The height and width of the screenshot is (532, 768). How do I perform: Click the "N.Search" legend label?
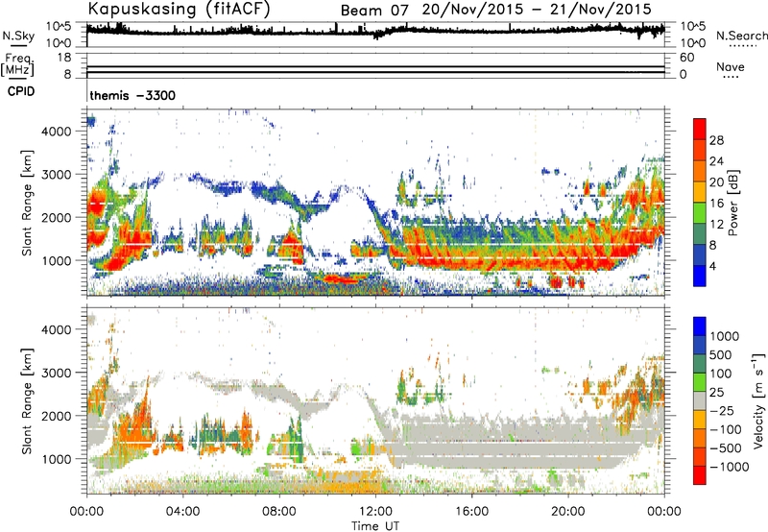[x=741, y=36]
